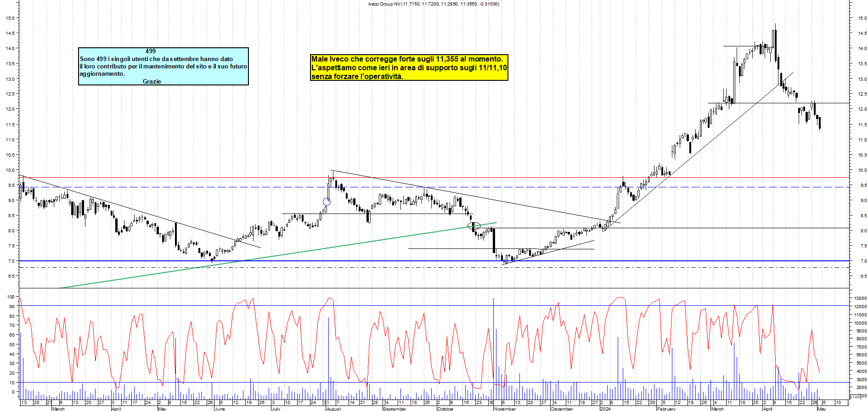Click 14.0 on the left price axis
Screen dimensions: 868x411
(10, 49)
